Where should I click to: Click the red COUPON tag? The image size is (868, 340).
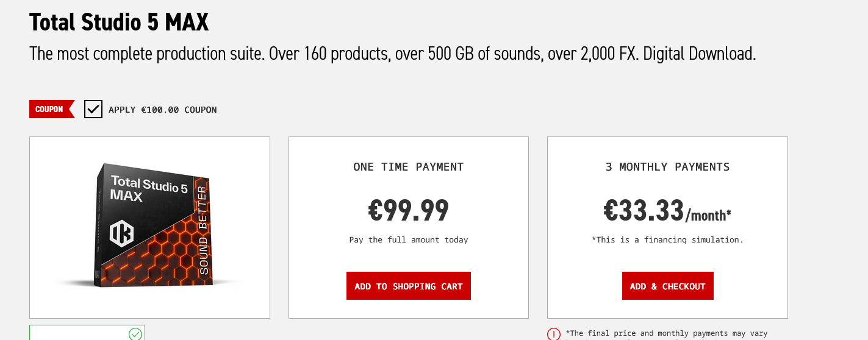pyautogui.click(x=50, y=109)
